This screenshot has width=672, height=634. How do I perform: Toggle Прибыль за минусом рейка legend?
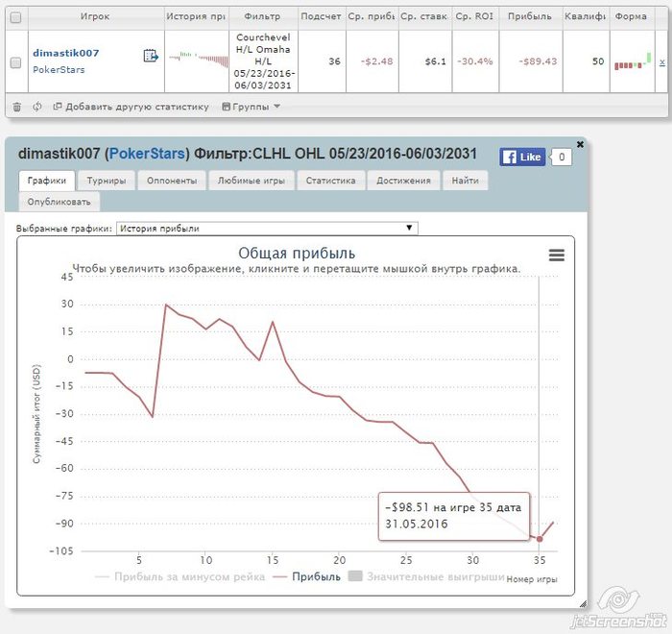tap(180, 577)
